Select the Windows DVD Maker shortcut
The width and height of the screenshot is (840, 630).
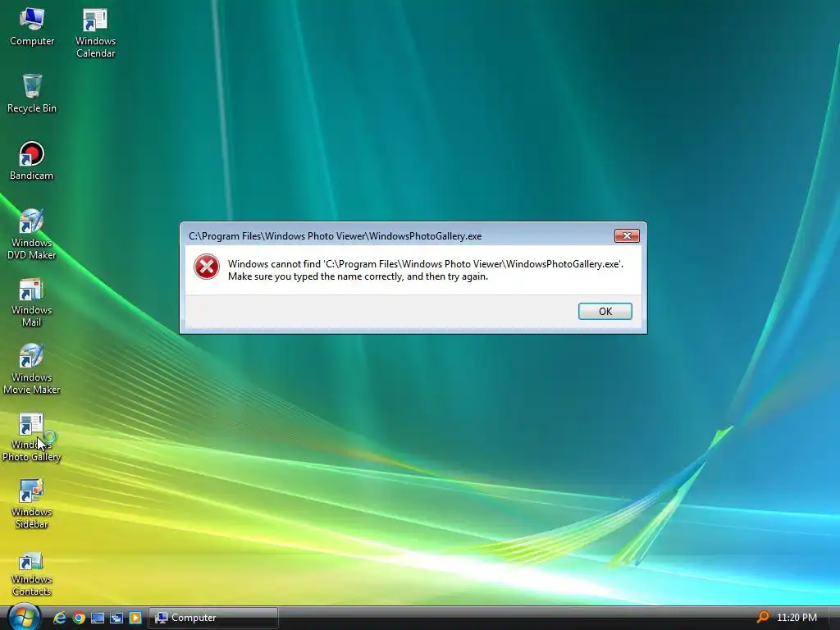(x=32, y=234)
